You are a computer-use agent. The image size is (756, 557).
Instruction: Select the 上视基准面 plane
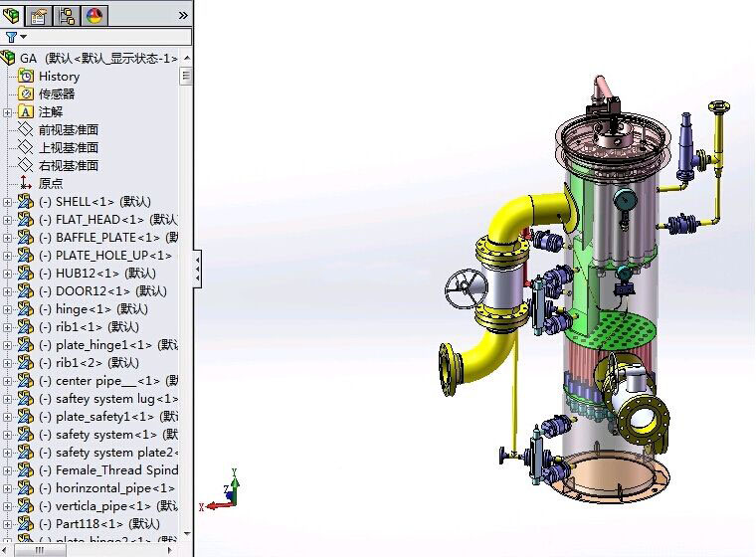tap(68, 147)
